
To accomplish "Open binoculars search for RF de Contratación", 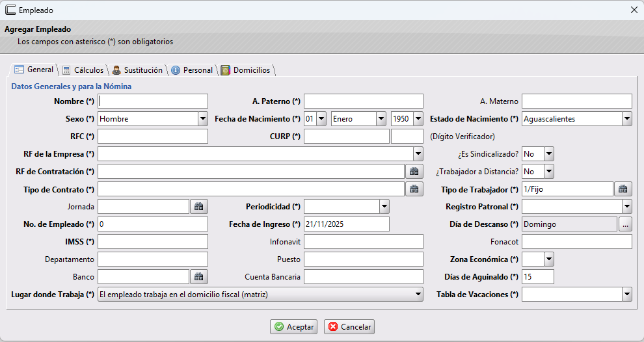I will pyautogui.click(x=414, y=172).
